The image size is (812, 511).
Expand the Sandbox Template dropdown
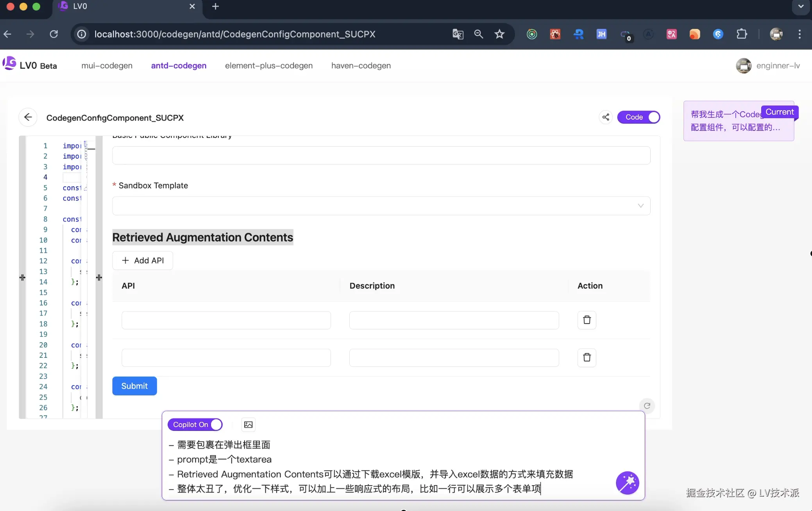(x=381, y=206)
